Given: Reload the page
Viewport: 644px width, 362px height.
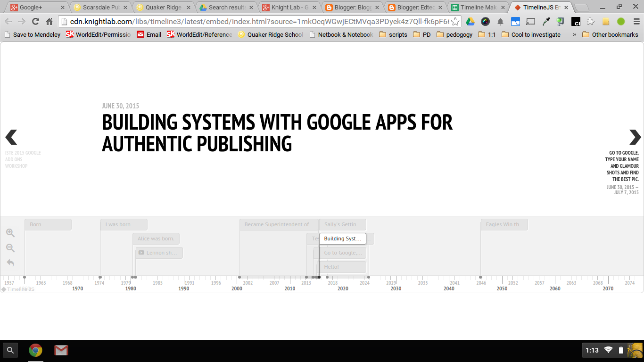Looking at the screenshot, I should pos(35,22).
